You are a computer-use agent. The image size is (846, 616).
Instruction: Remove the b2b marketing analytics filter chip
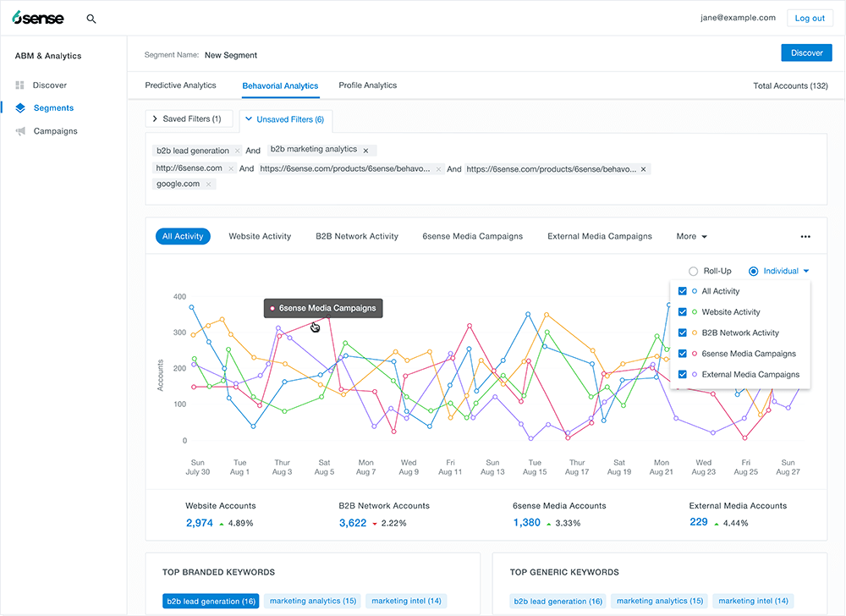point(365,151)
